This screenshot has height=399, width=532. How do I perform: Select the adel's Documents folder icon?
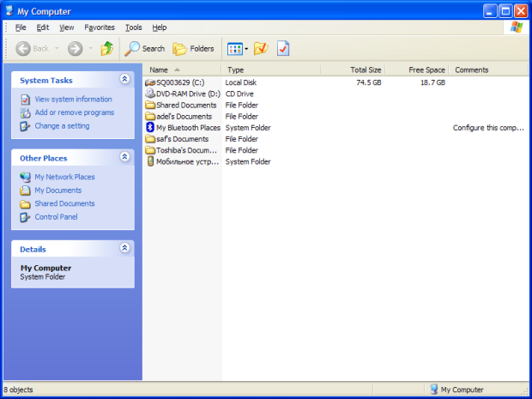(150, 116)
